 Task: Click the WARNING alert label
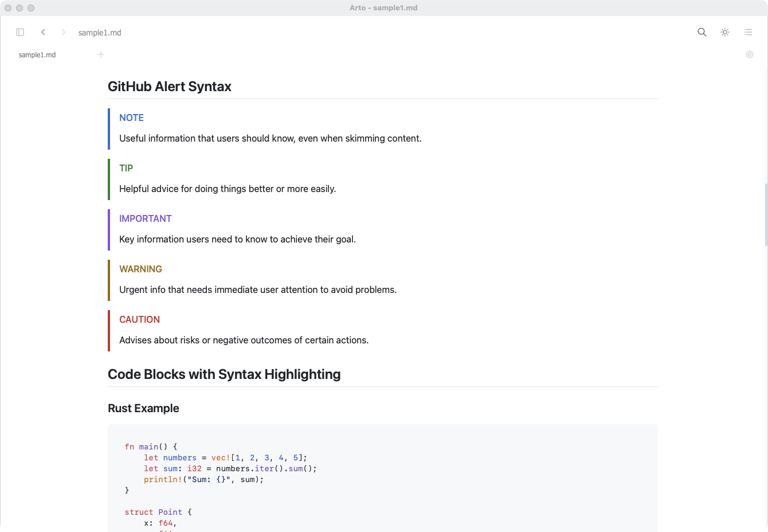click(140, 269)
